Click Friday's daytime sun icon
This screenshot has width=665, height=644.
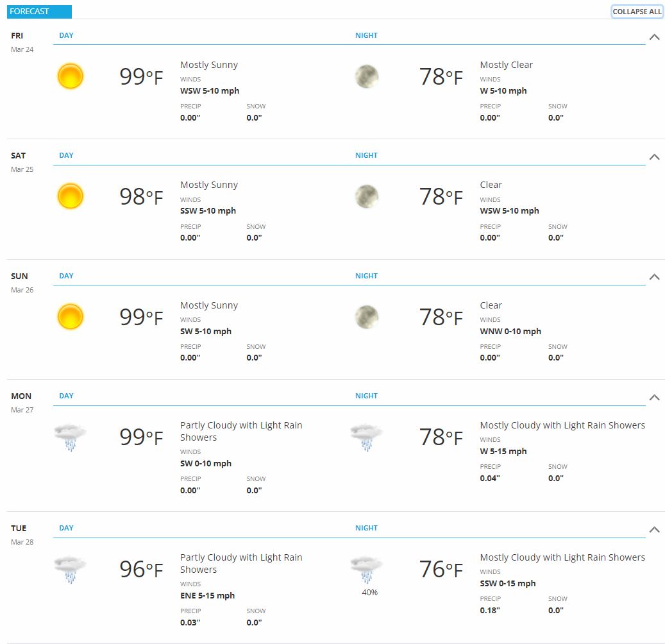pyautogui.click(x=71, y=76)
